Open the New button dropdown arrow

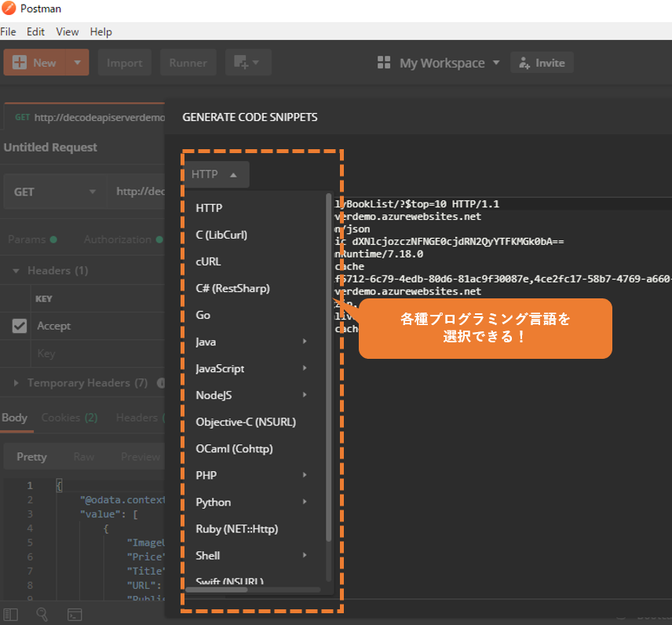click(77, 63)
